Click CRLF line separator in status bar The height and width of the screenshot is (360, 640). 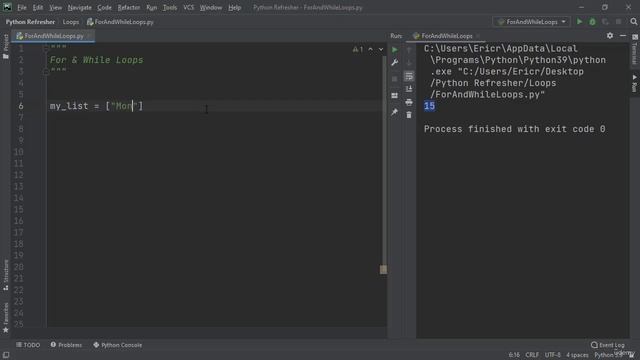click(x=532, y=355)
